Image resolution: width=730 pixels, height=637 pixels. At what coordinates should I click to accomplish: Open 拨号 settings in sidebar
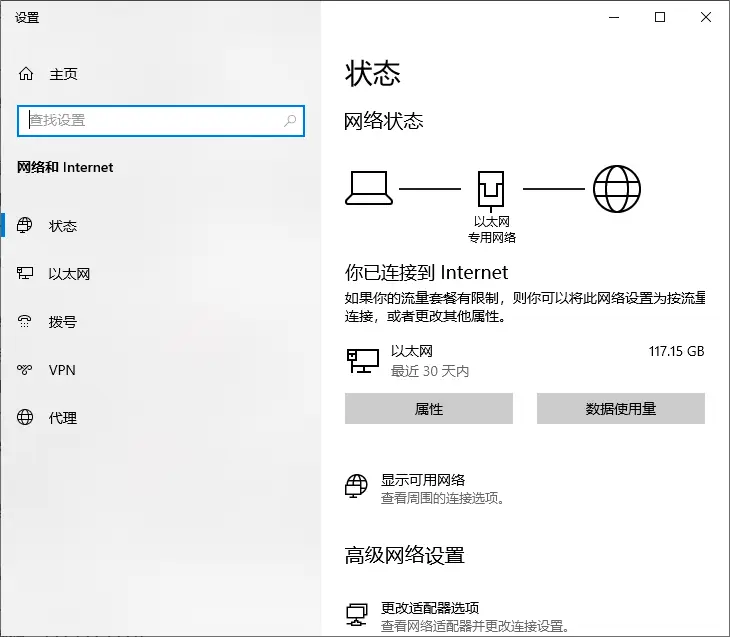(x=63, y=322)
